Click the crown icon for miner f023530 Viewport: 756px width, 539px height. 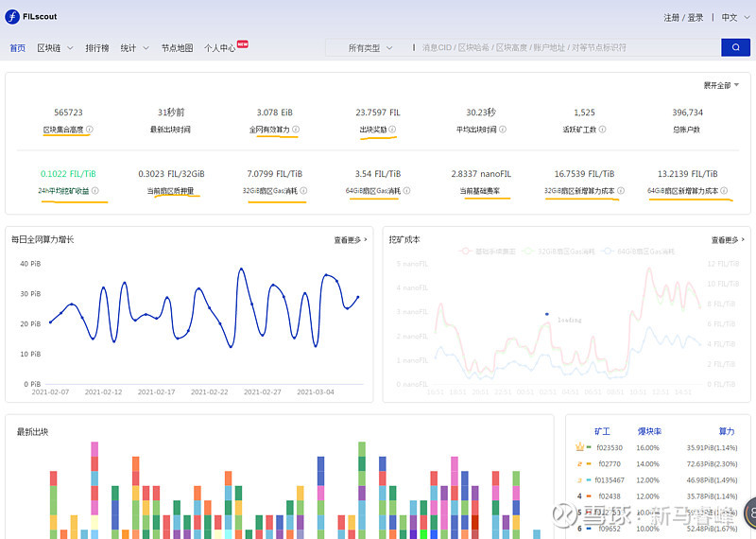point(579,447)
